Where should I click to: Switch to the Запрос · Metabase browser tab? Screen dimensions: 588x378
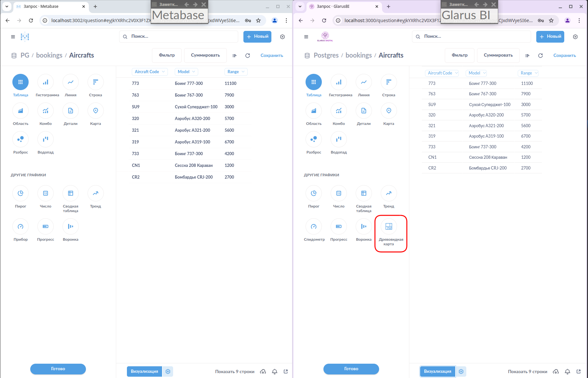click(x=49, y=7)
